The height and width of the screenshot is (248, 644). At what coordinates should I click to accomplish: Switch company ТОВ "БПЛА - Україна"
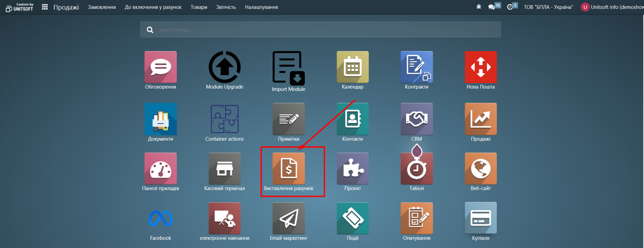548,7
